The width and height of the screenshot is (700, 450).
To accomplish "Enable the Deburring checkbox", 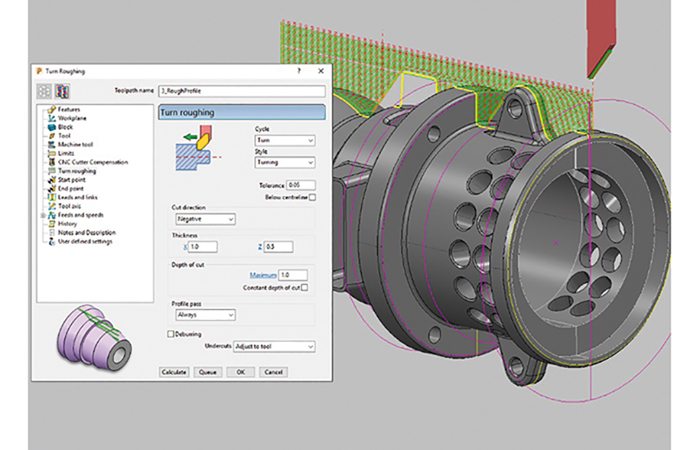I will [x=170, y=334].
